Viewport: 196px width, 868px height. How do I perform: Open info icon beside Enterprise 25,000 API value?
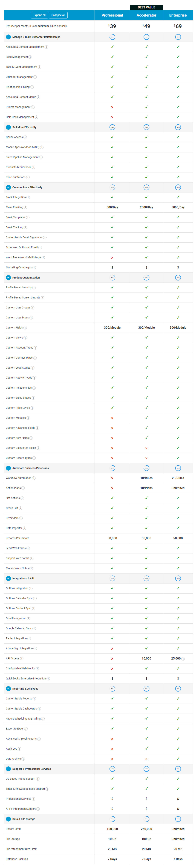[183, 659]
